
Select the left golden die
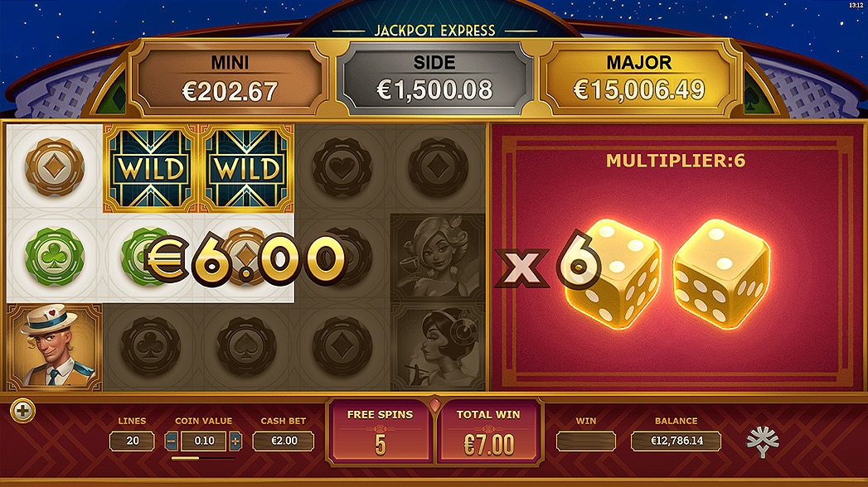[612, 273]
